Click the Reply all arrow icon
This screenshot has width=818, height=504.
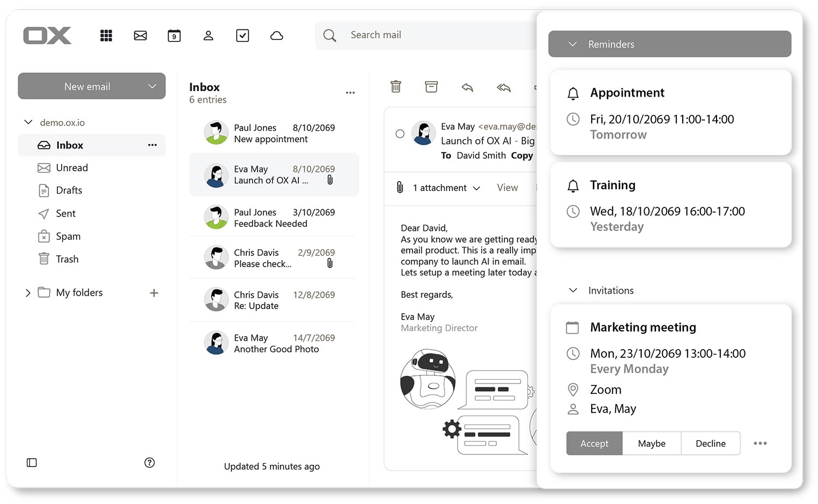pyautogui.click(x=504, y=87)
